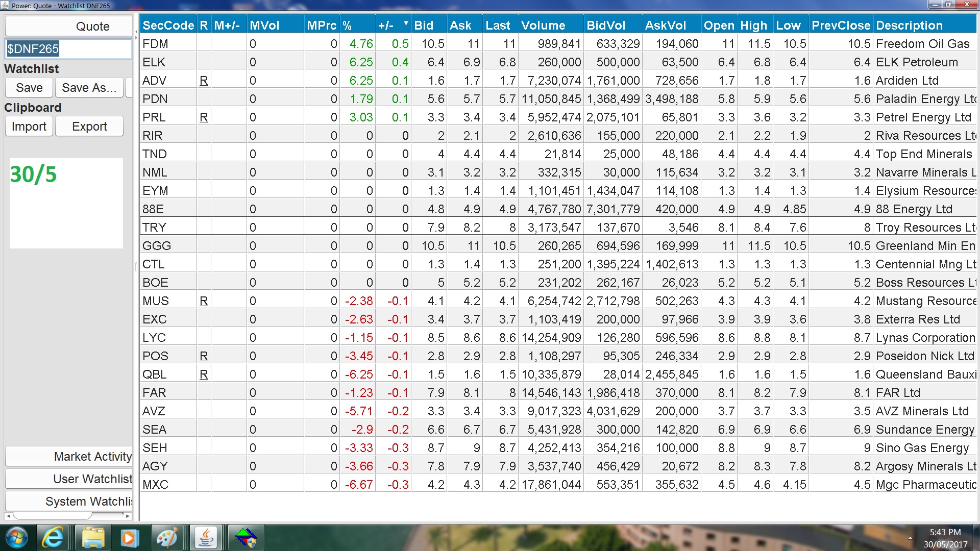This screenshot has width=980, height=551.
Task: Sort by the Open column header
Action: pos(719,26)
